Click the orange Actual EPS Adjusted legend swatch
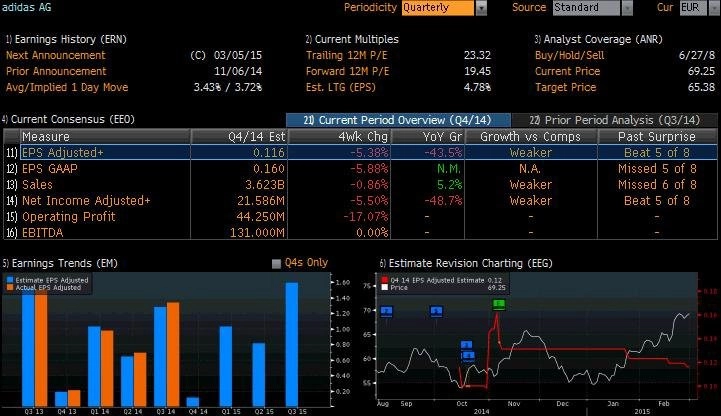Image resolution: width=721 pixels, height=416 pixels. point(10,288)
